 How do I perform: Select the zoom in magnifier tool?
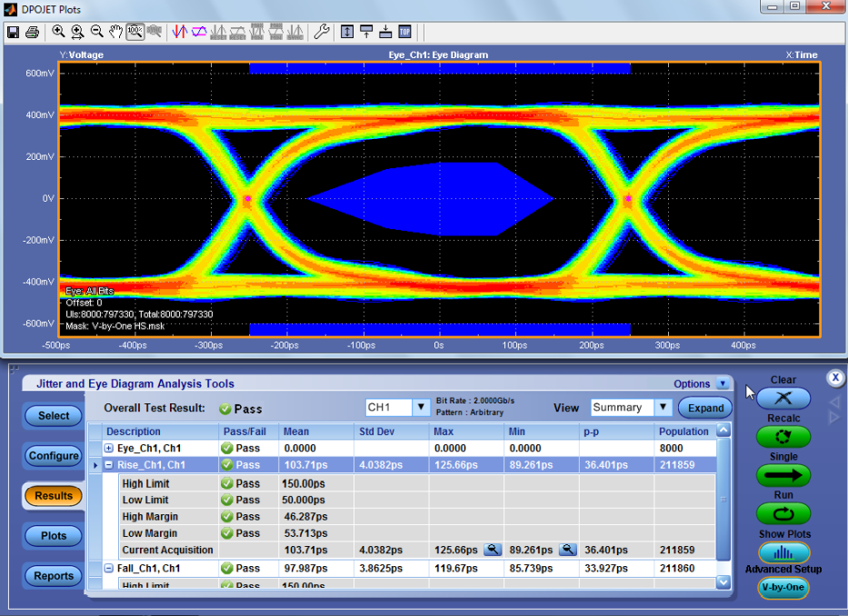pos(58,32)
